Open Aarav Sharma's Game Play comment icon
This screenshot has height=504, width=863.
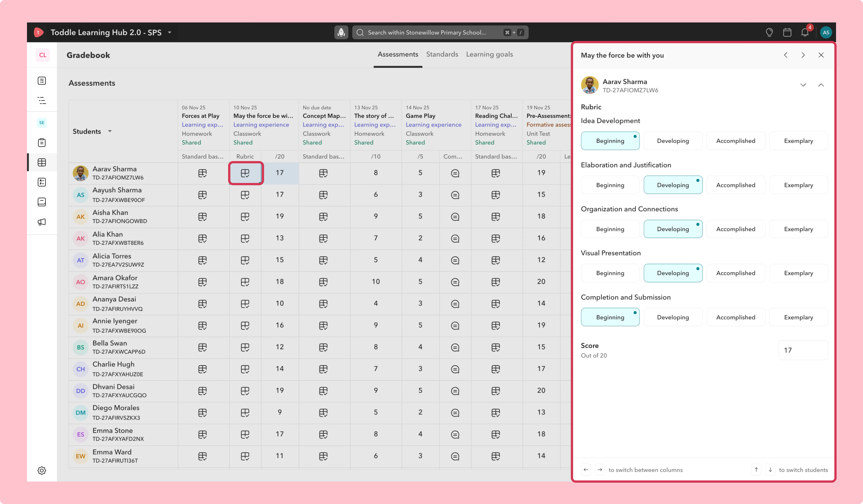pyautogui.click(x=455, y=173)
